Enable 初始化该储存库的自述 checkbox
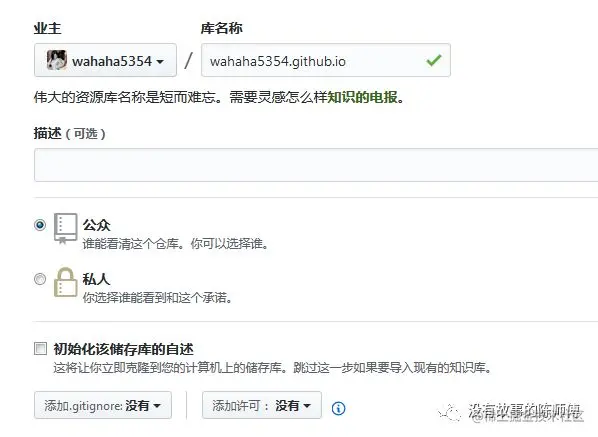The height and width of the screenshot is (437, 598). click(40, 349)
